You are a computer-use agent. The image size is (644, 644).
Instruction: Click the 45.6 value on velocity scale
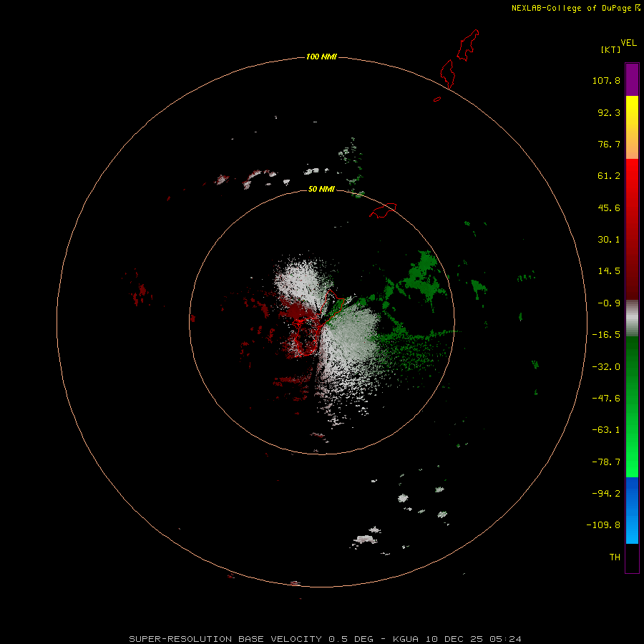coord(609,208)
